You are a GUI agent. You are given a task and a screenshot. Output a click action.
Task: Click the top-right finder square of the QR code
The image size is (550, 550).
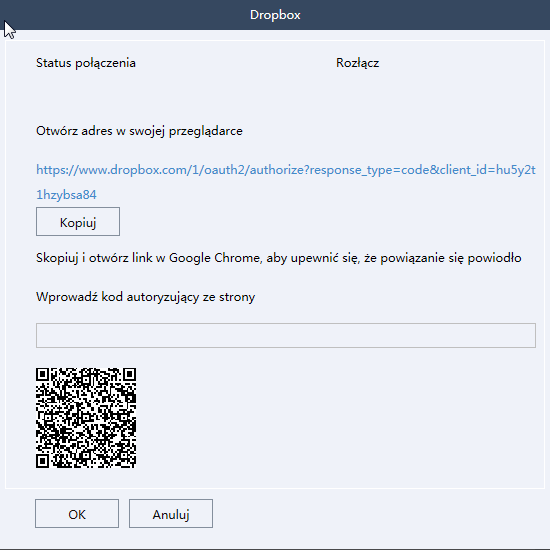click(x=129, y=375)
